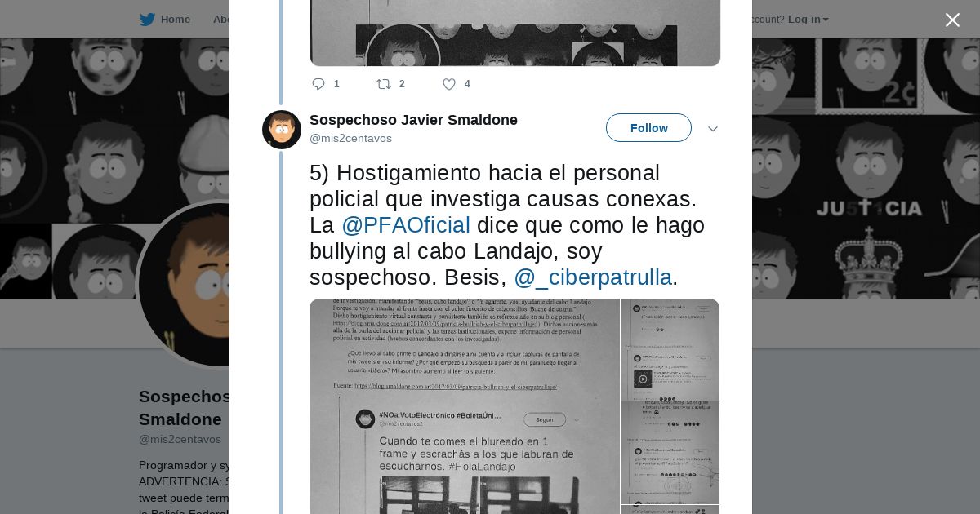Open the @_ciberpatrulla mention link
The height and width of the screenshot is (514, 980).
pyautogui.click(x=593, y=277)
